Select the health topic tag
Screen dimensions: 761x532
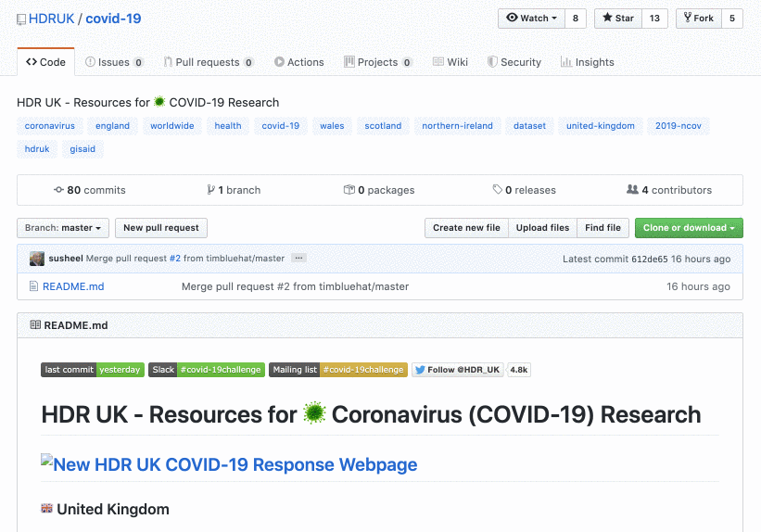point(228,126)
